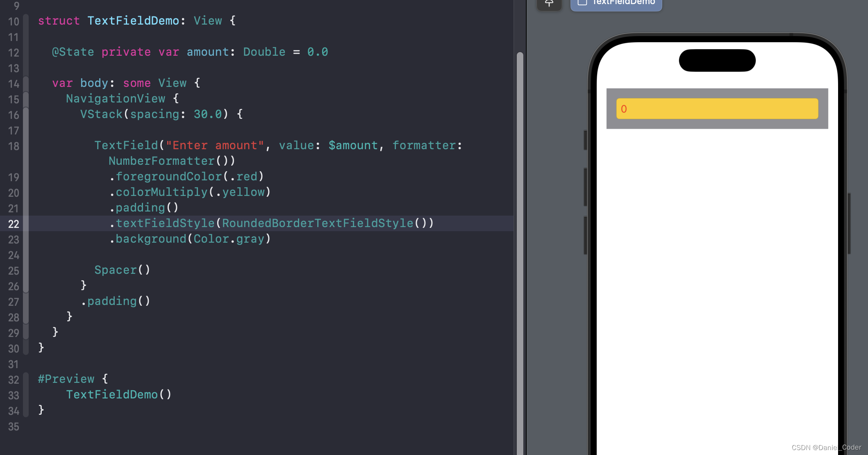Viewport: 868px width, 455px height.
Task: Click the NumberFormatter token in code
Action: pos(161,161)
